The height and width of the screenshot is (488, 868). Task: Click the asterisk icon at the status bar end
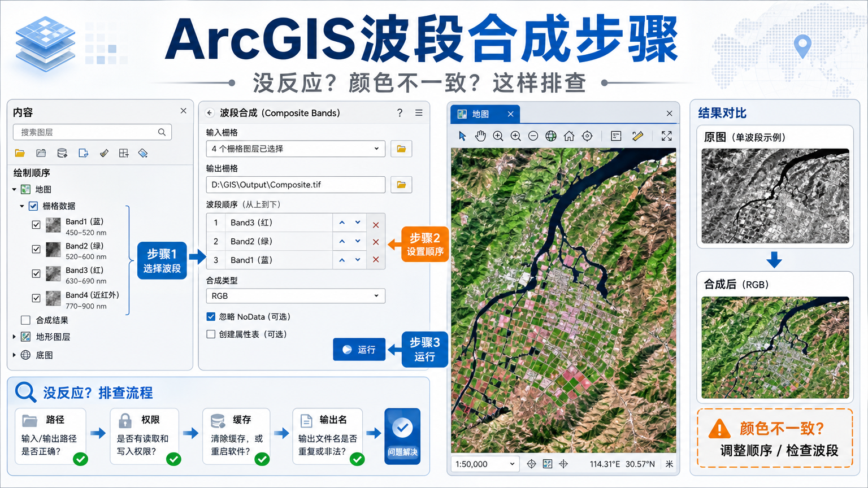[669, 464]
